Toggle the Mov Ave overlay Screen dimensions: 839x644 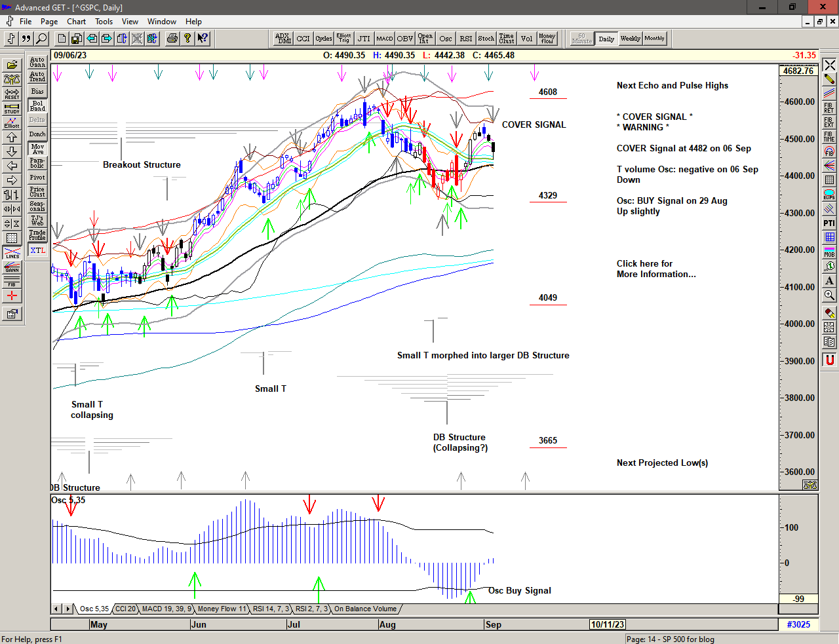[x=37, y=149]
